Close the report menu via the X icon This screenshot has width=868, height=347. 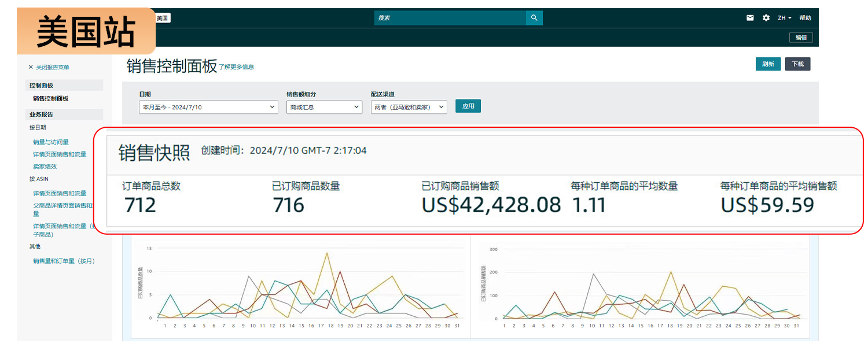click(x=31, y=67)
